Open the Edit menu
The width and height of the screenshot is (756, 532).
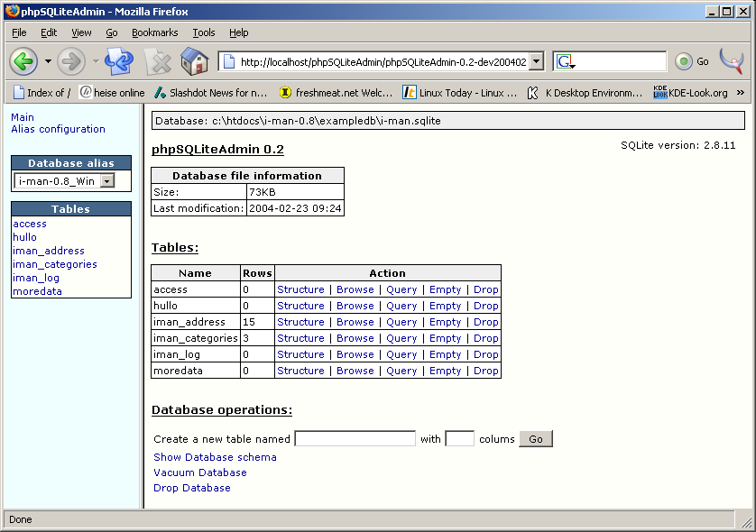pyautogui.click(x=49, y=32)
